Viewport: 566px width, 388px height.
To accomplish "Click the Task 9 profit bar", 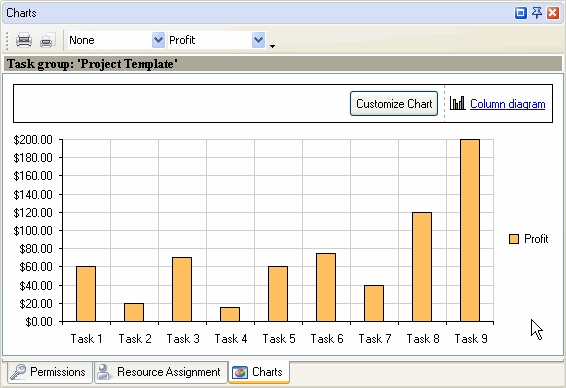I will pyautogui.click(x=470, y=230).
